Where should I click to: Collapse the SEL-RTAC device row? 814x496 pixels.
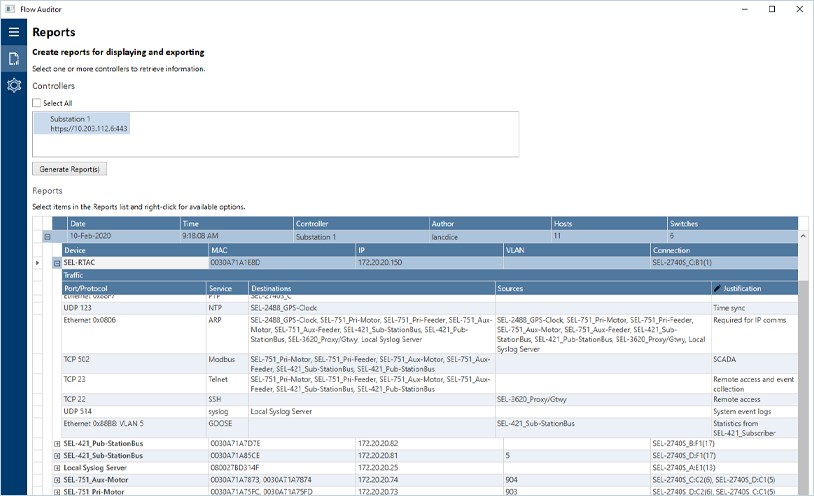(x=57, y=263)
